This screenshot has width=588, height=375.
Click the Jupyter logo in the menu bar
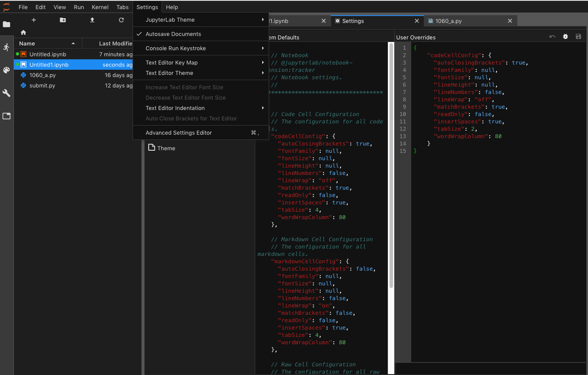pos(6,7)
